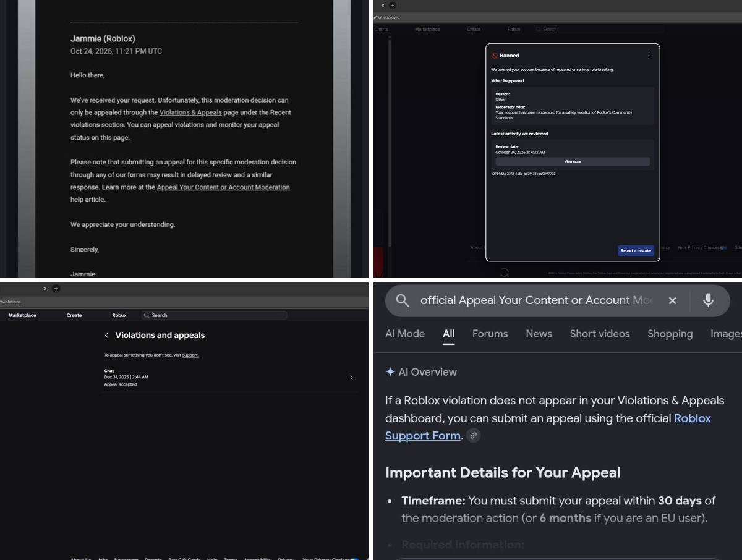Open Robux in the Banned window navbar
The image size is (742, 560).
(x=514, y=30)
